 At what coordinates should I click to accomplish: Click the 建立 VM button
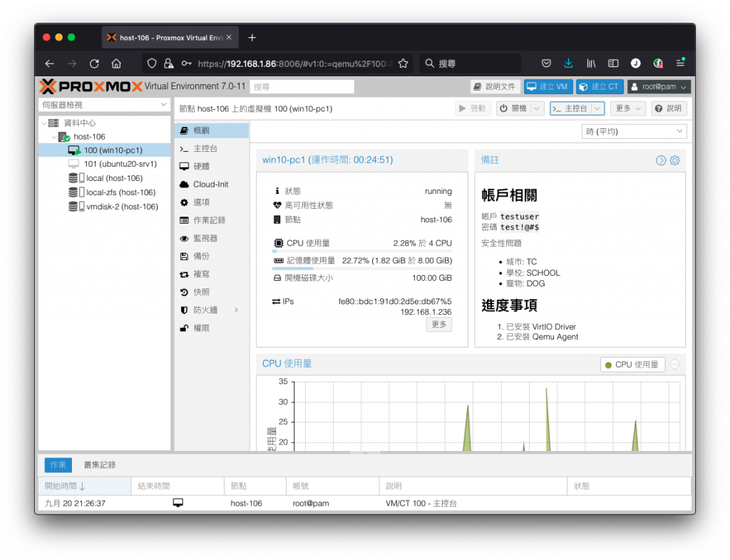coord(548,87)
